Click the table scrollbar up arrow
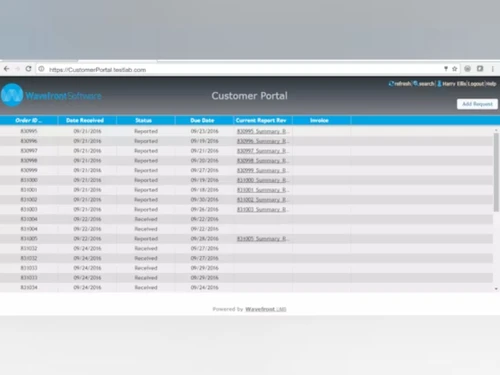Image resolution: width=500 pixels, height=375 pixels. tap(496, 130)
